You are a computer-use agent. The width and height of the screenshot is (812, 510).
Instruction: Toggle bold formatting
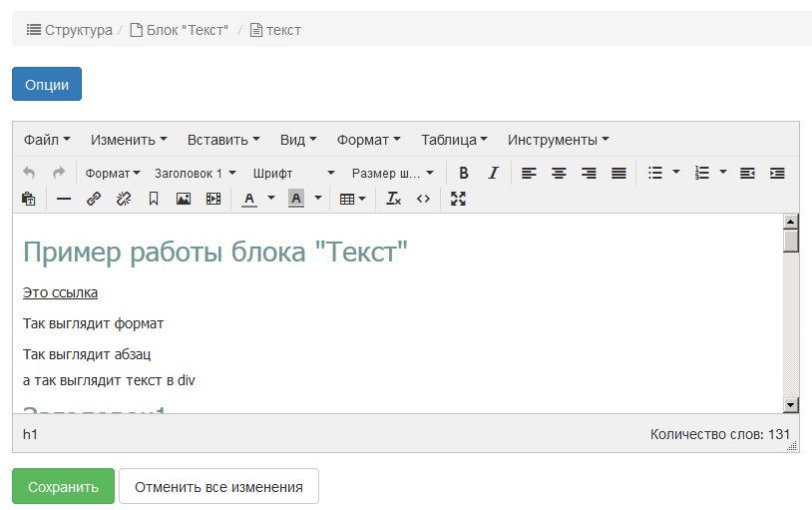pos(464,173)
